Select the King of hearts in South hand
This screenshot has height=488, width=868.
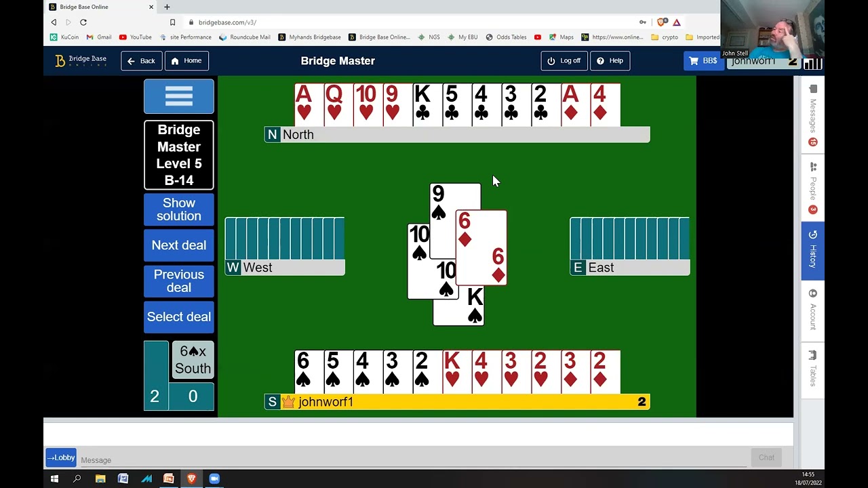[x=456, y=371]
